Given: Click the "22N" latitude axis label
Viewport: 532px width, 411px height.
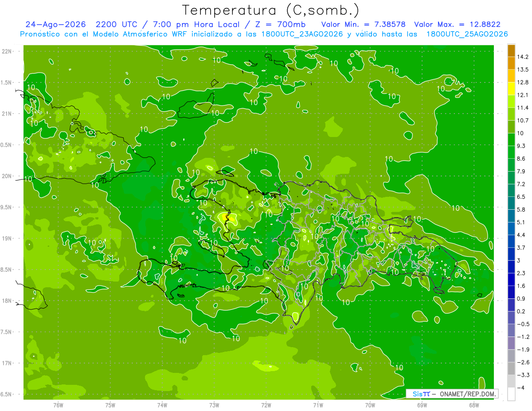Looking at the screenshot, I should [x=7, y=51].
